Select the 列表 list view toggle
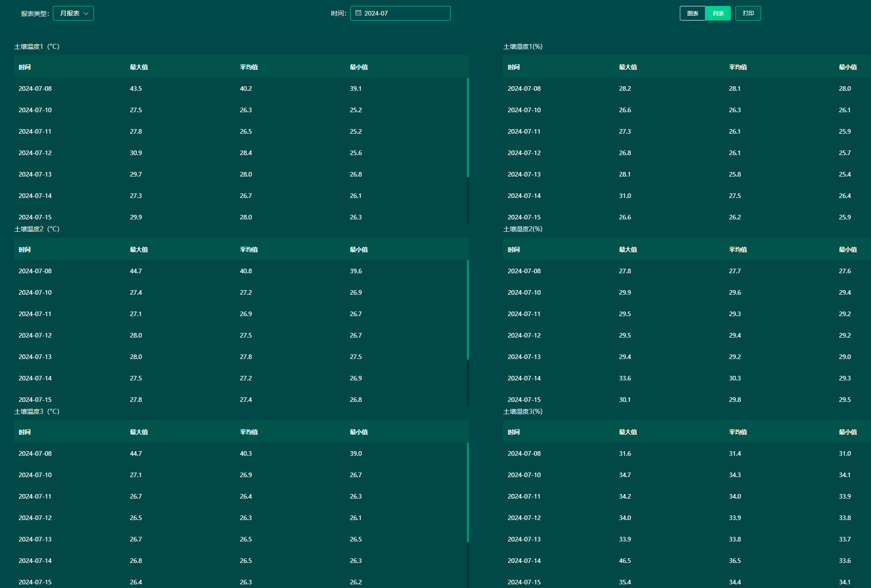The height and width of the screenshot is (588, 871). tap(718, 13)
